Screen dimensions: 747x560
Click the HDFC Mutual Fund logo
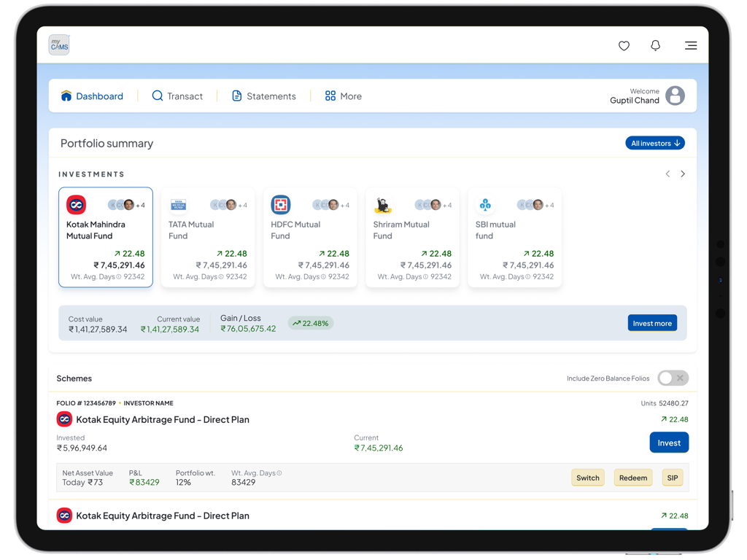click(x=281, y=205)
